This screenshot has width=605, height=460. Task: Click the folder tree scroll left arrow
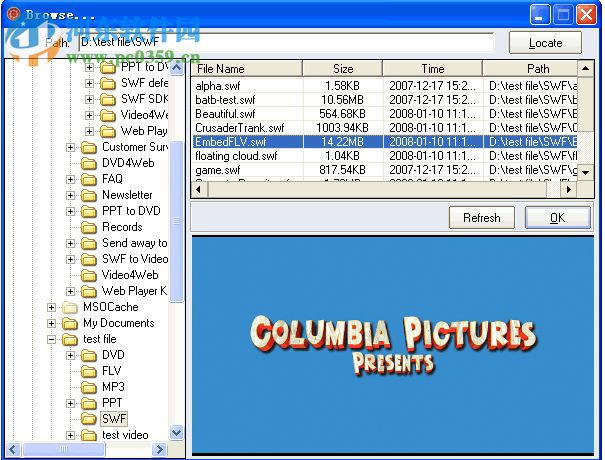click(x=13, y=449)
